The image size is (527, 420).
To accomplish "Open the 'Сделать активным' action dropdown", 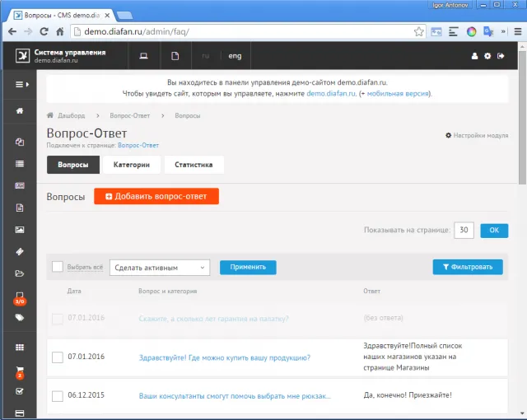I will coord(160,268).
